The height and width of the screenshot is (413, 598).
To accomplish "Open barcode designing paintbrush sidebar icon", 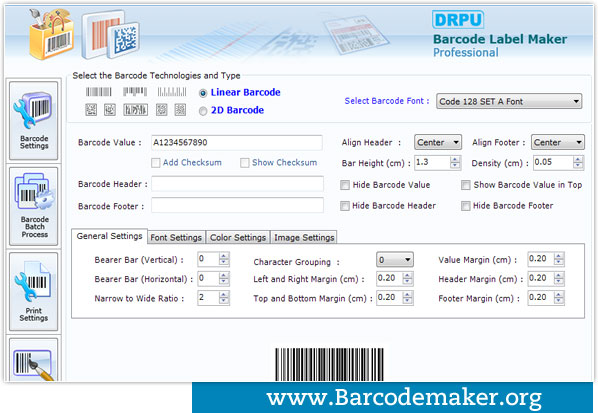I will tap(34, 360).
